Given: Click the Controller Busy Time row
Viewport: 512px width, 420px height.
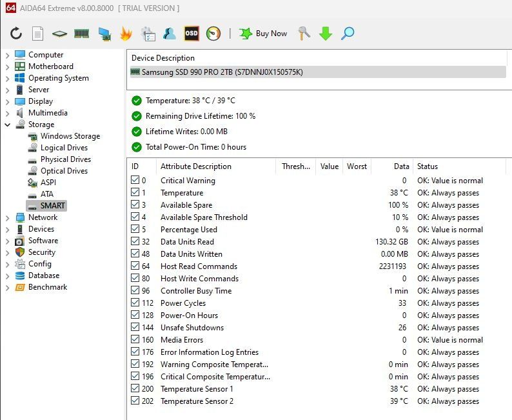Looking at the screenshot, I should pyautogui.click(x=317, y=291).
